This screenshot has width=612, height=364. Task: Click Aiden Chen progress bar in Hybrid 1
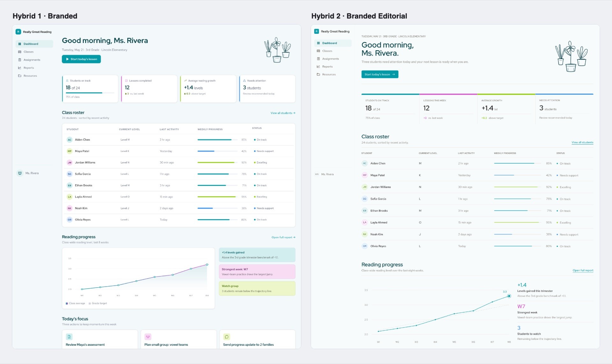click(217, 140)
